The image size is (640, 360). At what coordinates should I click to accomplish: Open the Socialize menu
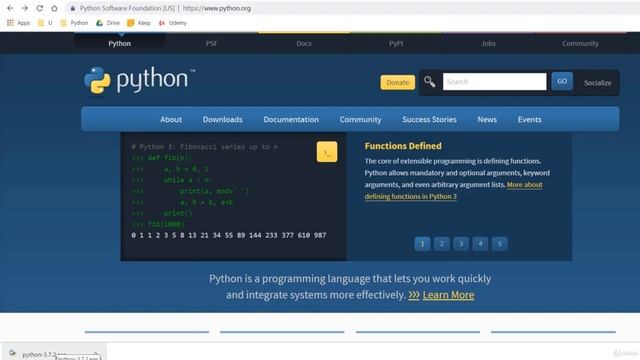[x=598, y=83]
